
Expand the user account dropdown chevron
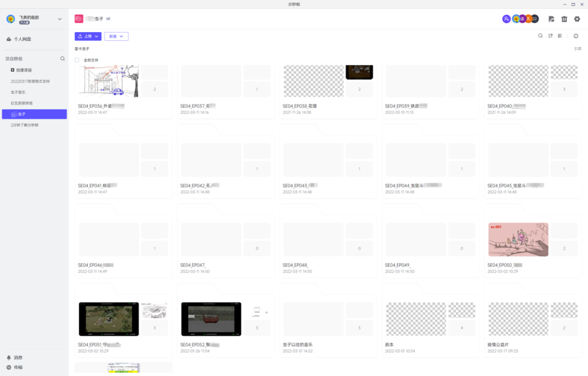point(60,19)
